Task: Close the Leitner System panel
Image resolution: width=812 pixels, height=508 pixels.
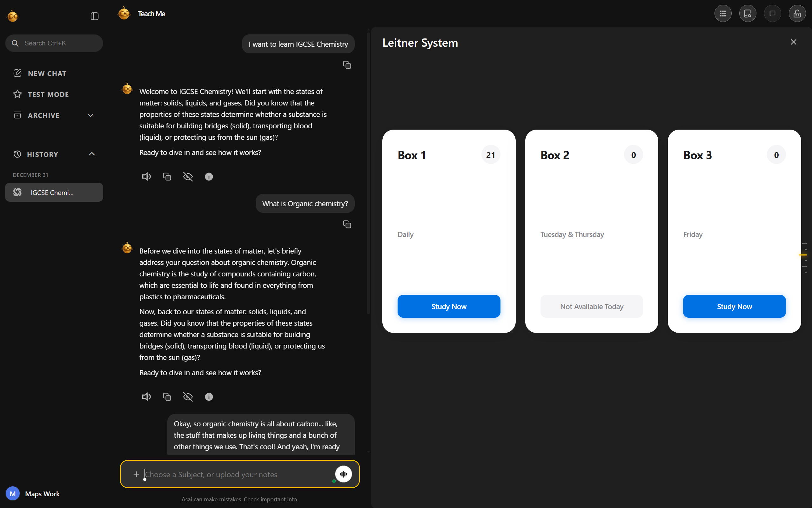Action: tap(793, 42)
